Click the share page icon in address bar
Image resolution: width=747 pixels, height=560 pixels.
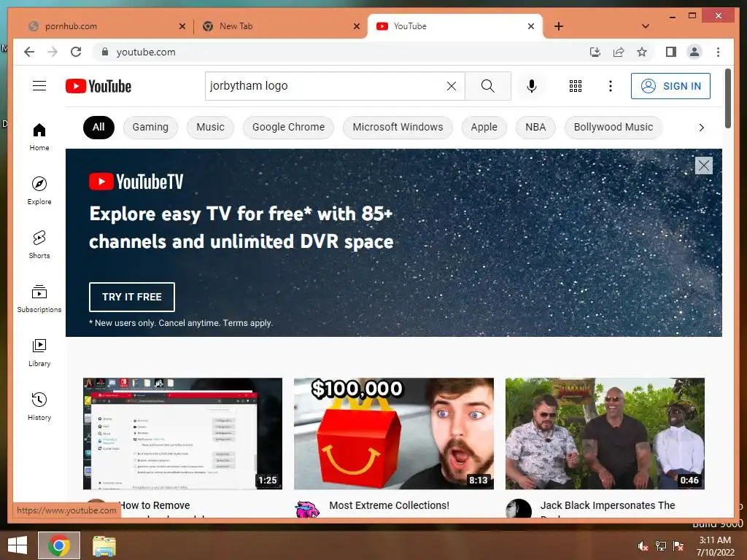pyautogui.click(x=619, y=52)
